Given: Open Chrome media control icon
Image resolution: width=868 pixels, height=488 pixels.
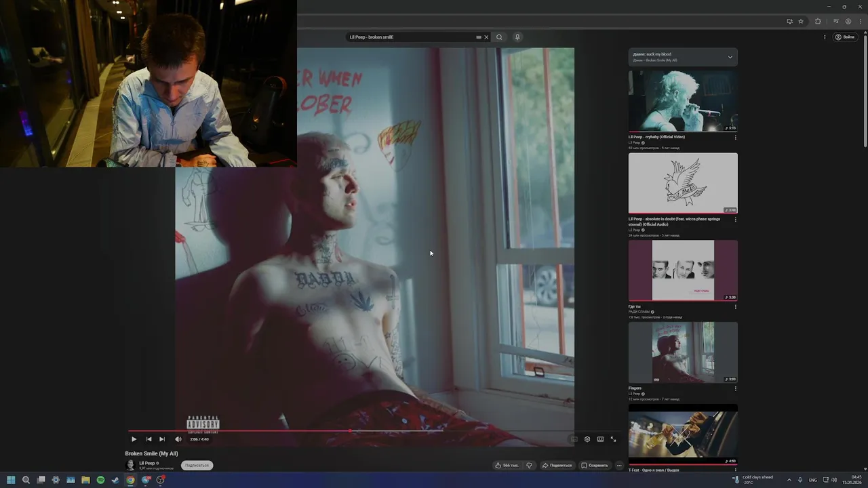Looking at the screenshot, I should coord(836,21).
